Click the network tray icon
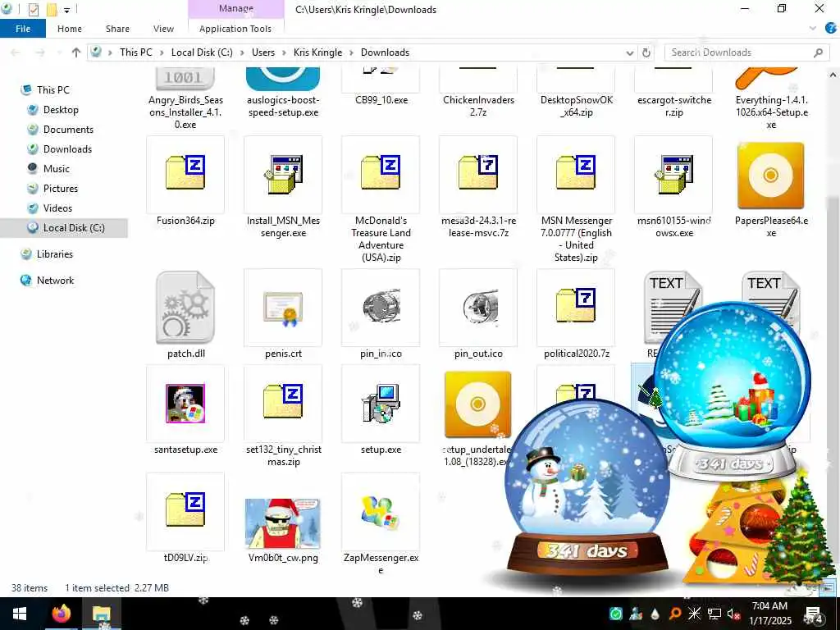 714,614
